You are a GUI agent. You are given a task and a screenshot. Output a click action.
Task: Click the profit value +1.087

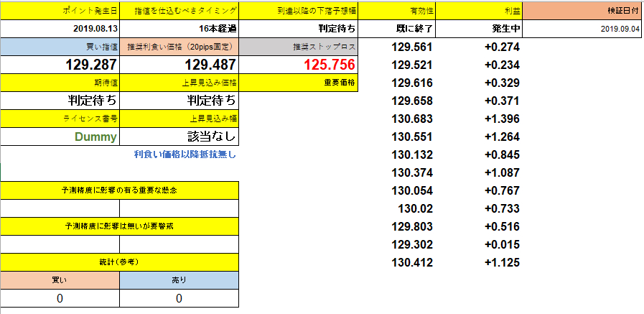click(x=502, y=173)
